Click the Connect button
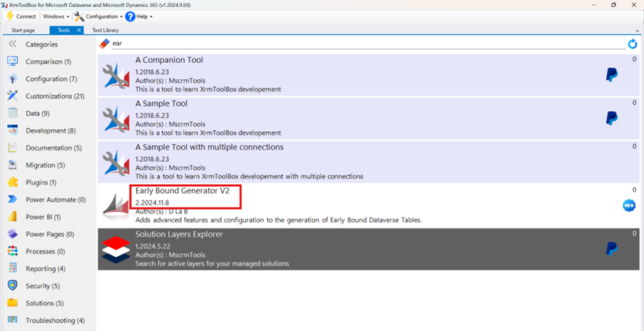 pyautogui.click(x=21, y=16)
